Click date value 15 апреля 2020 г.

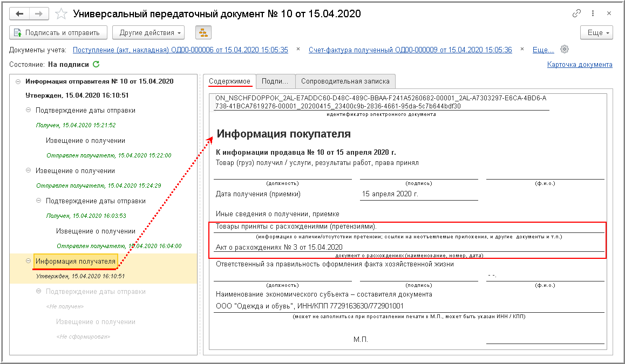tap(390, 194)
